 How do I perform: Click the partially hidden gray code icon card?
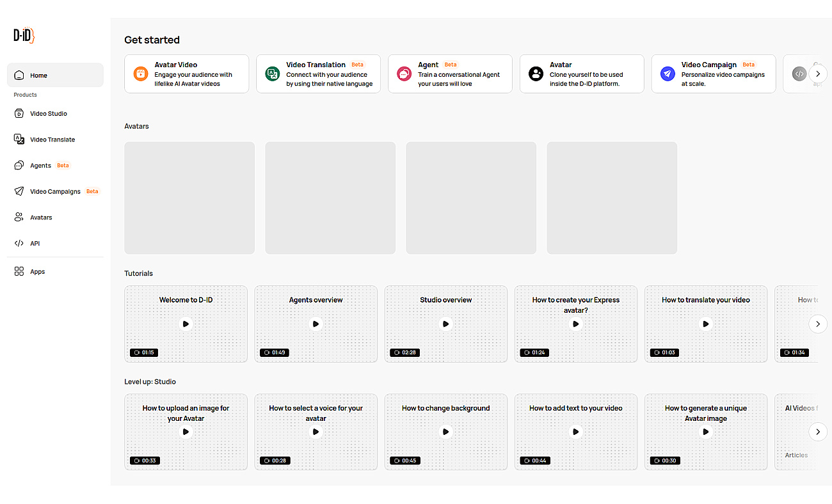tap(799, 74)
